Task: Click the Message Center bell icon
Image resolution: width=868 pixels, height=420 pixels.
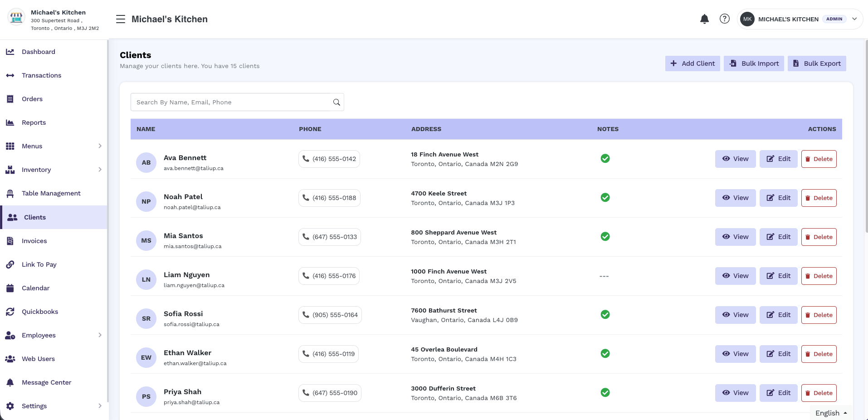Action: 10,382
